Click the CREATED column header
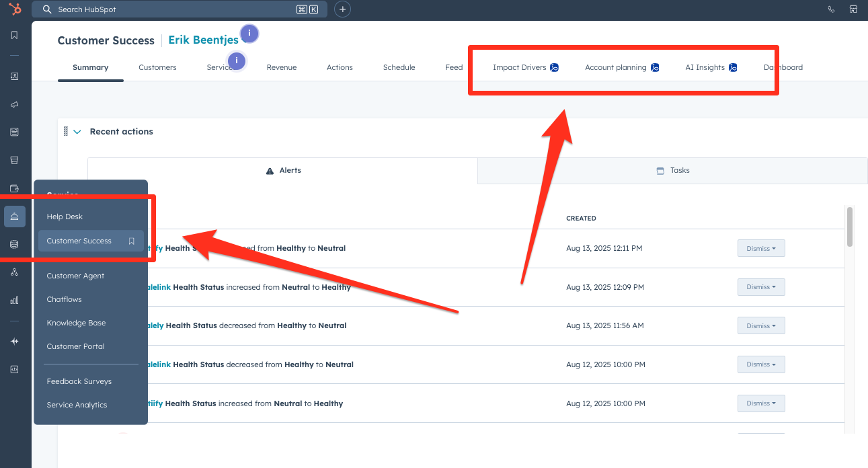 click(x=581, y=219)
